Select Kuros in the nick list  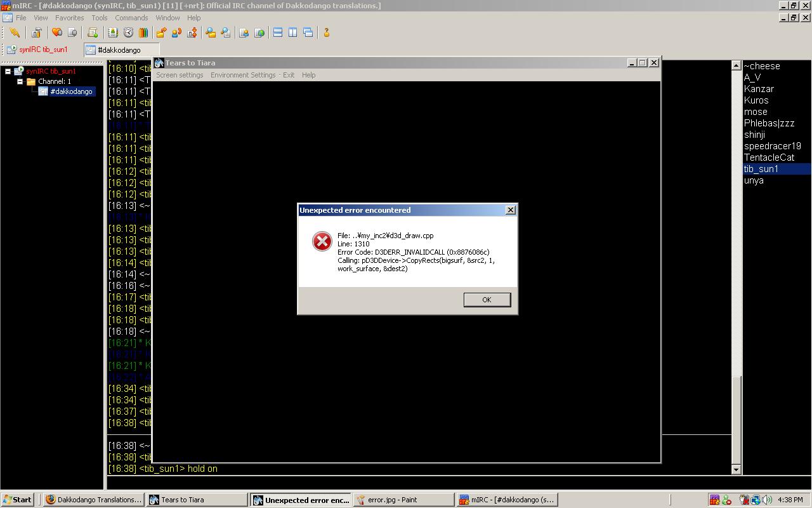(x=756, y=100)
